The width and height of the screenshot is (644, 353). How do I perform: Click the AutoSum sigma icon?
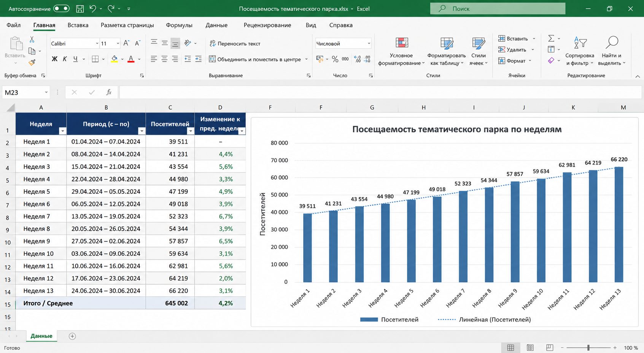click(551, 38)
